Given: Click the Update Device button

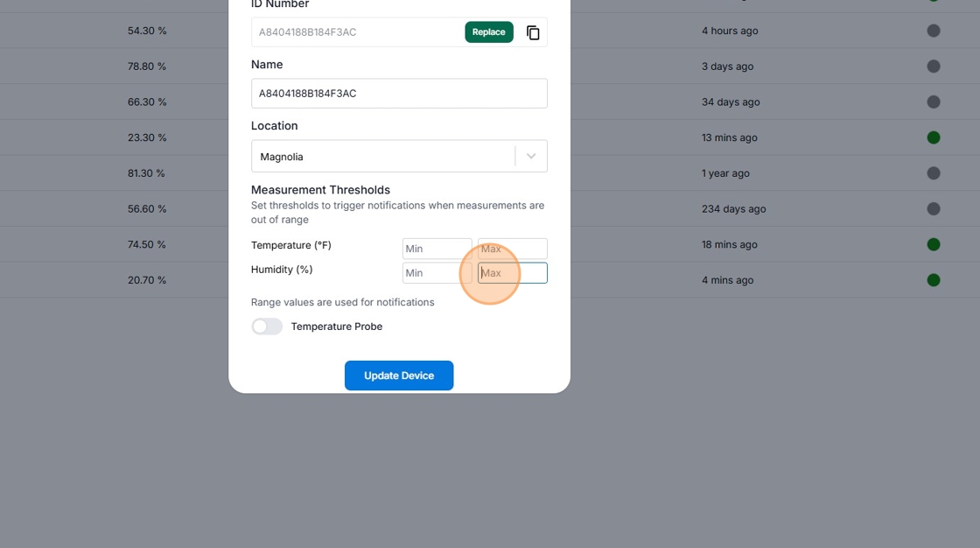Looking at the screenshot, I should 399,376.
